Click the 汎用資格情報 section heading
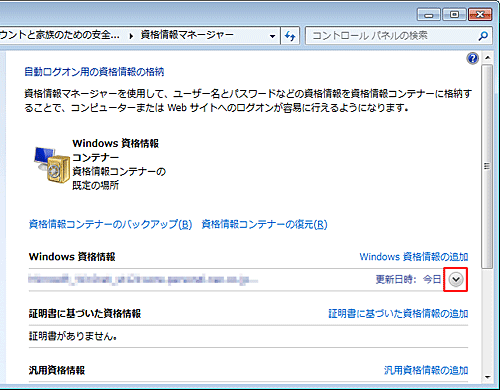The image size is (500, 390). tap(57, 370)
